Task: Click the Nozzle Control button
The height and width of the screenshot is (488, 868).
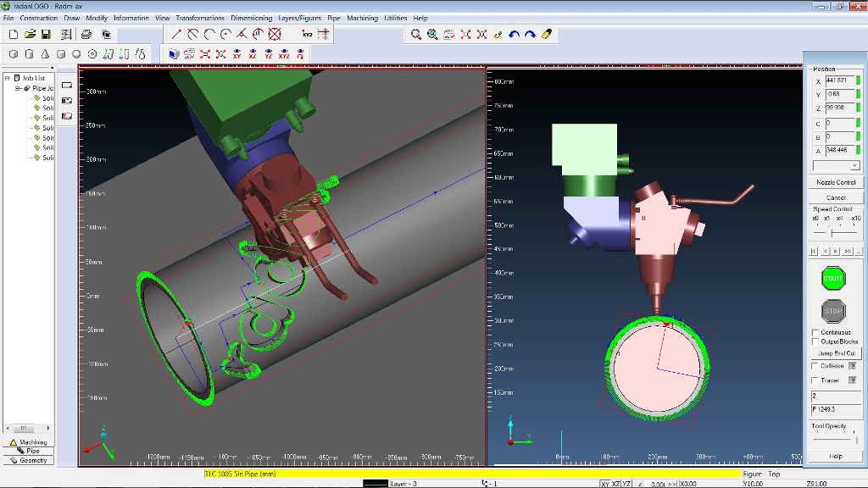Action: click(x=836, y=182)
